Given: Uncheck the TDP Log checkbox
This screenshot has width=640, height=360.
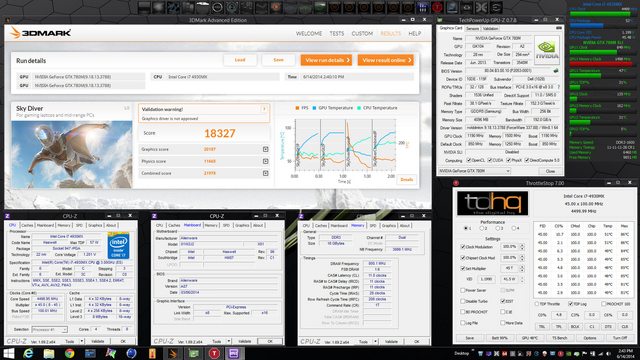Looking at the screenshot, I should 571,304.
